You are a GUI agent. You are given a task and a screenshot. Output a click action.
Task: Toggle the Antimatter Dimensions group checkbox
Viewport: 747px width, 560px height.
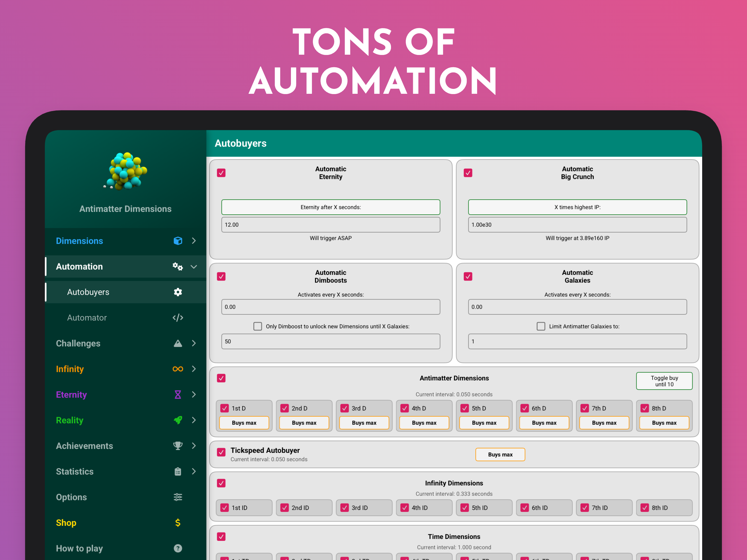pos(221,378)
